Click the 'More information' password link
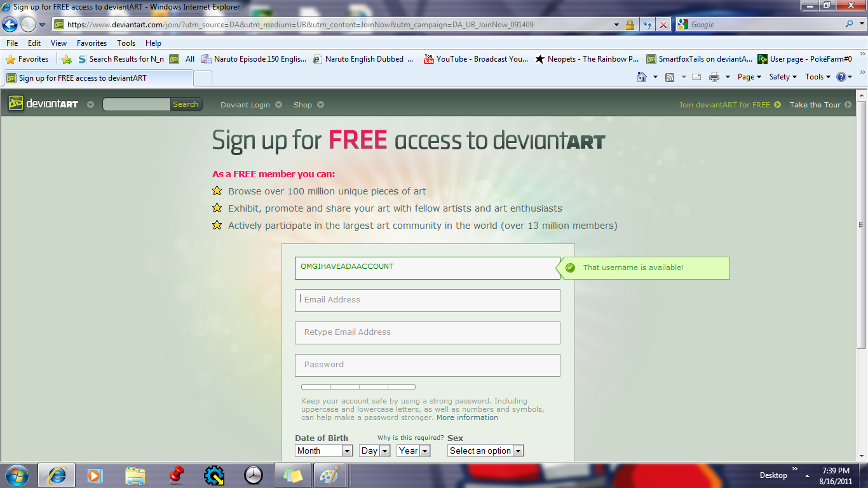 pos(467,417)
